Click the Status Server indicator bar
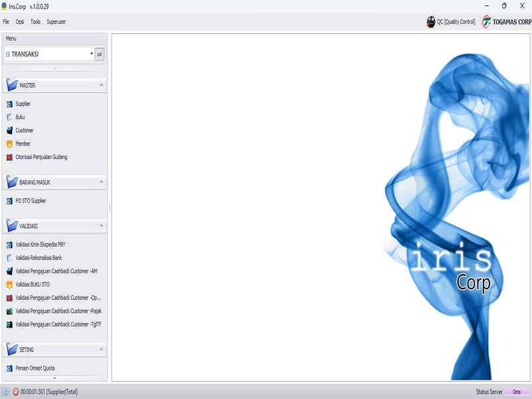This screenshot has height=399, width=532. click(517, 392)
